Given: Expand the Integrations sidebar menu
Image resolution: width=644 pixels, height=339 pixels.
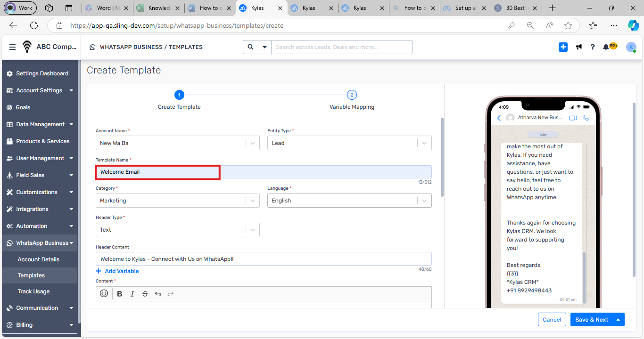Looking at the screenshot, I should coord(39,209).
